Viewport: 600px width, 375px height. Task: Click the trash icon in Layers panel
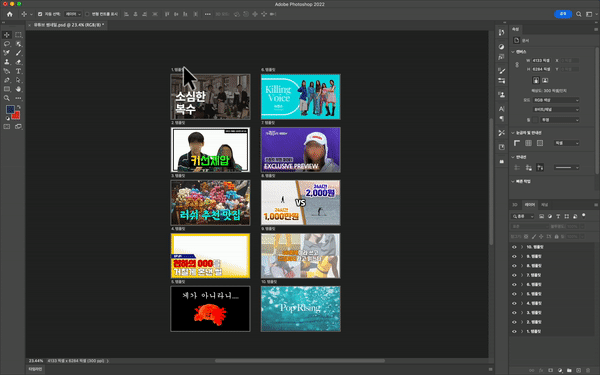coord(588,370)
